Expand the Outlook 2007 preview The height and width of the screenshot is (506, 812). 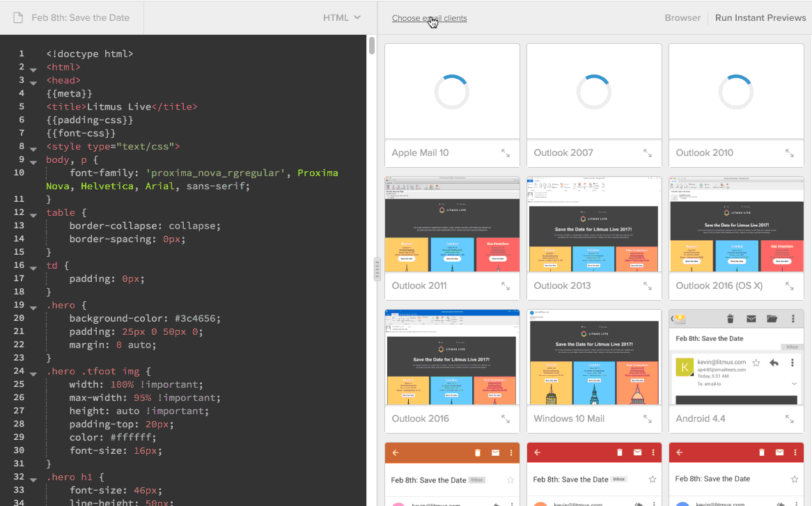648,153
